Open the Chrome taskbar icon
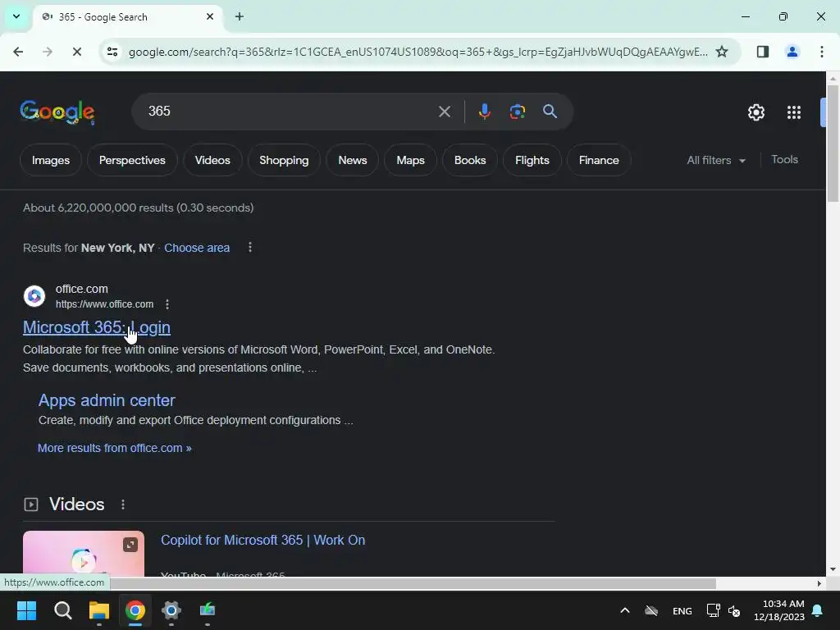840x630 pixels. coord(135,610)
